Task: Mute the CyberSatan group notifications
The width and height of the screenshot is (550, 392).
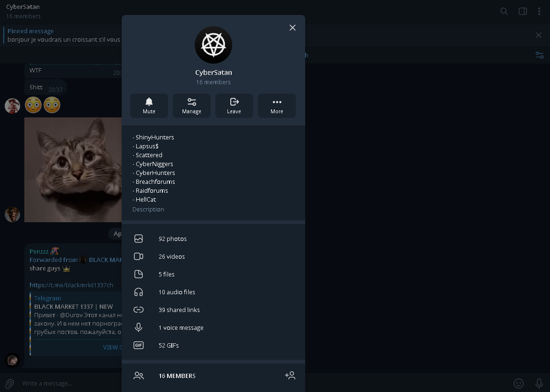Action: (x=149, y=106)
